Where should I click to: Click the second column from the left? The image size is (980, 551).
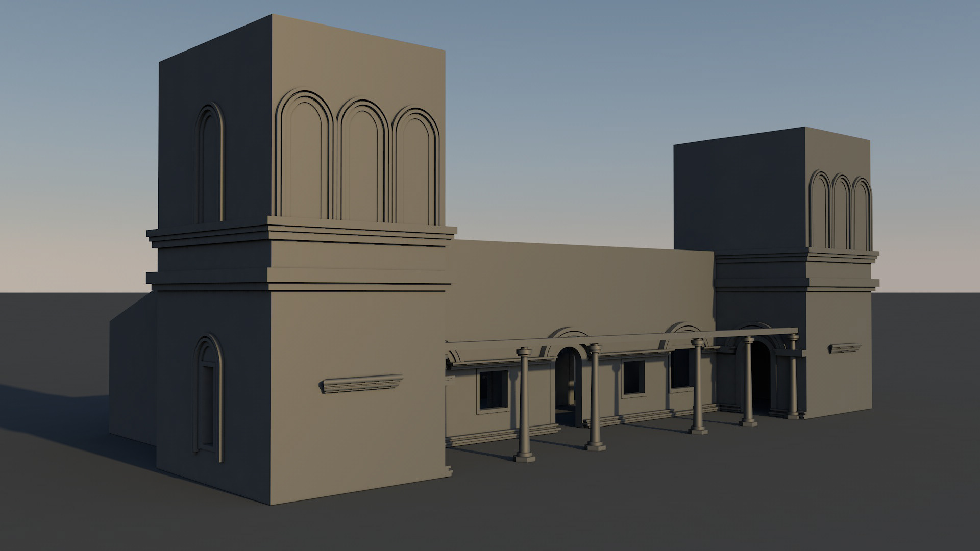click(595, 397)
